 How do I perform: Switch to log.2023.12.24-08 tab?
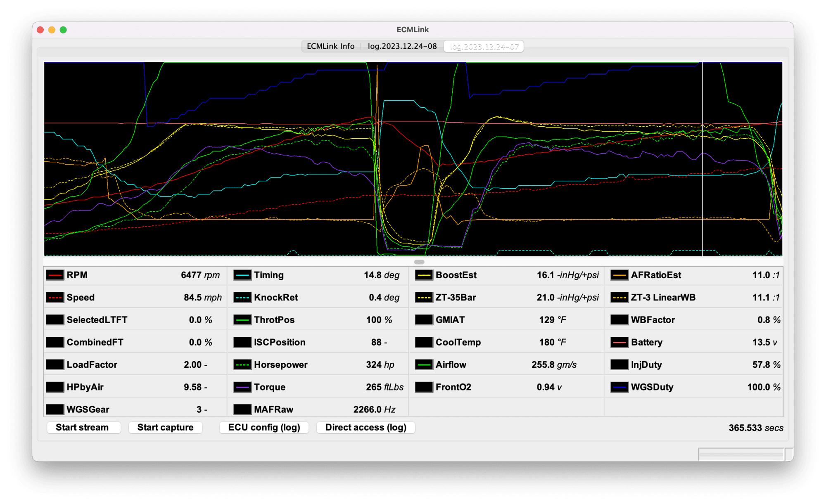(x=402, y=46)
